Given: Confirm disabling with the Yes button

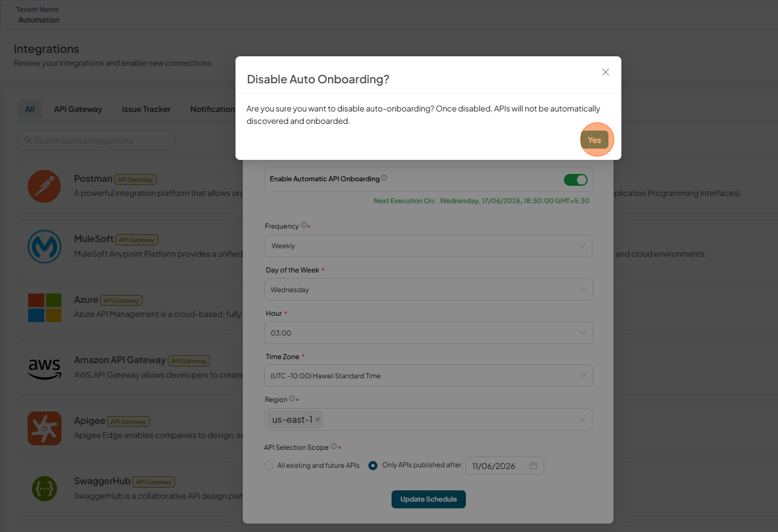Looking at the screenshot, I should click(594, 140).
